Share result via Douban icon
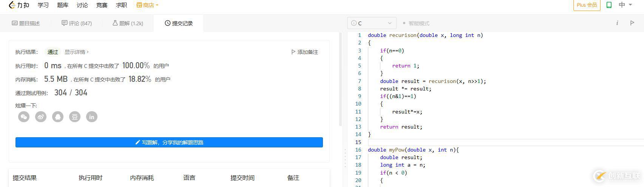 pos(75,117)
